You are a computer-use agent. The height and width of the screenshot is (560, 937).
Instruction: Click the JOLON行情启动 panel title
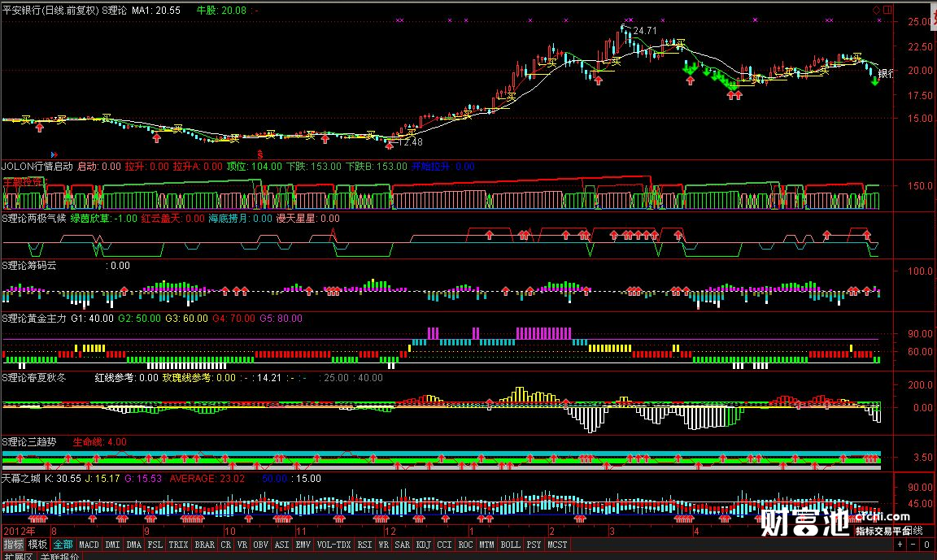(x=37, y=167)
